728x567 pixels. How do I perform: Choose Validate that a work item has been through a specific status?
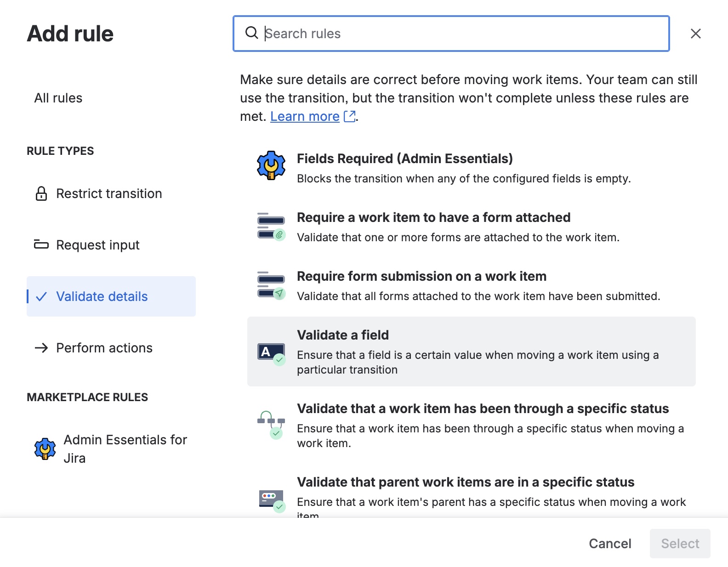pyautogui.click(x=472, y=425)
